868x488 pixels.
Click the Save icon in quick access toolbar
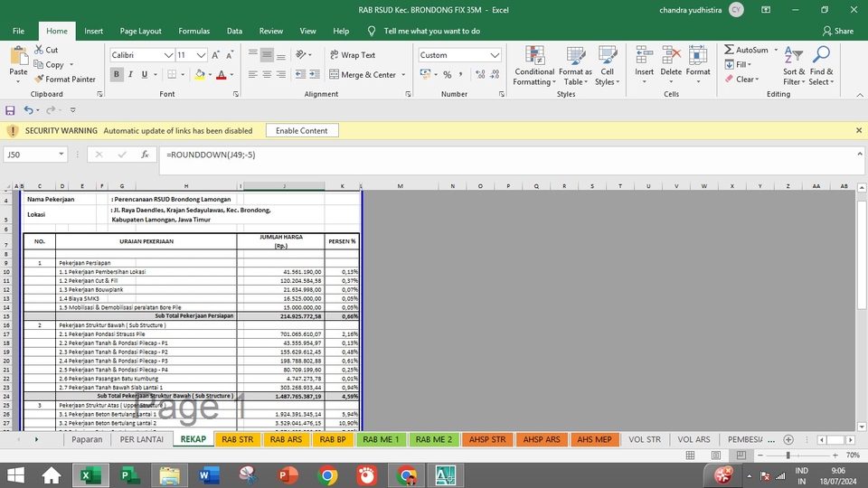pyautogui.click(x=10, y=110)
